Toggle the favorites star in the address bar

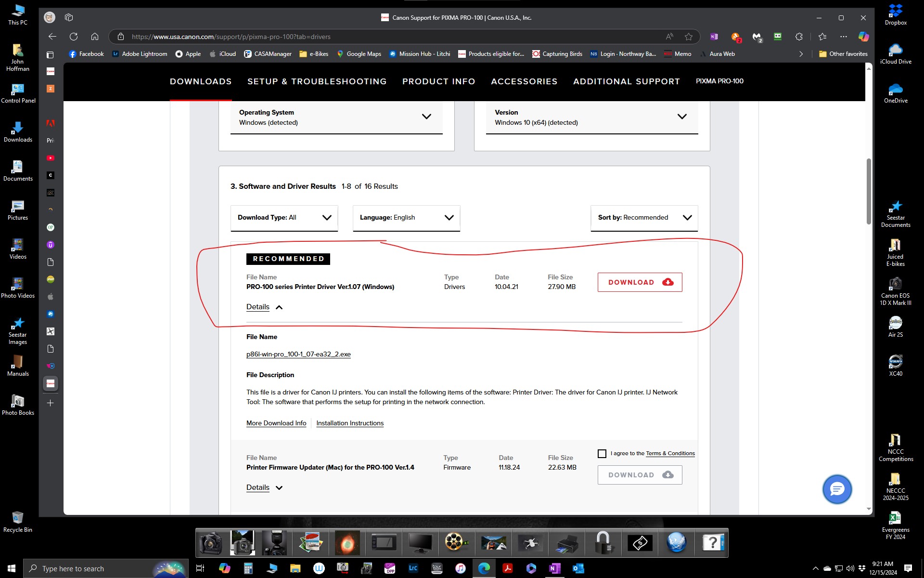coord(689,37)
